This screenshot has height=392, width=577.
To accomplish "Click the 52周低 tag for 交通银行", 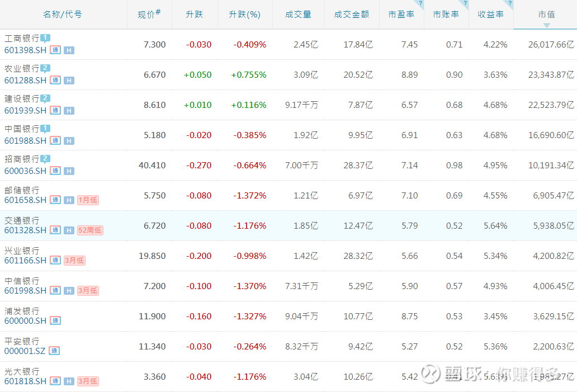I will click(x=90, y=230).
